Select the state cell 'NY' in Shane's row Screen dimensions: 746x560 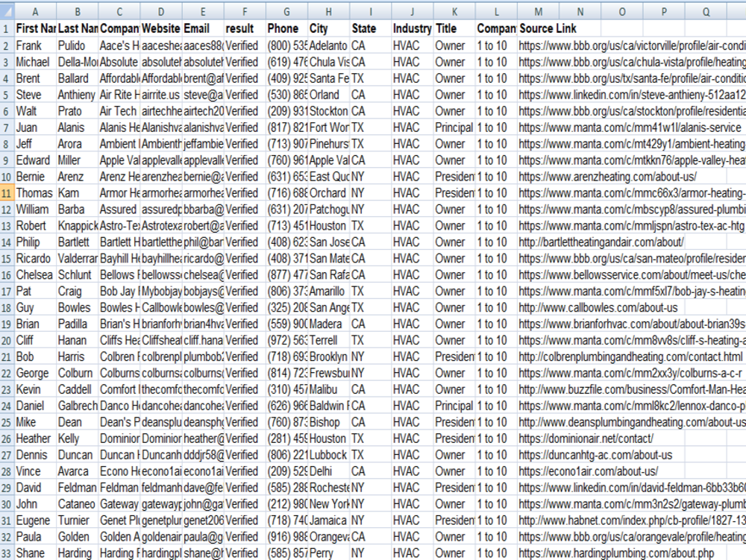pyautogui.click(x=371, y=553)
